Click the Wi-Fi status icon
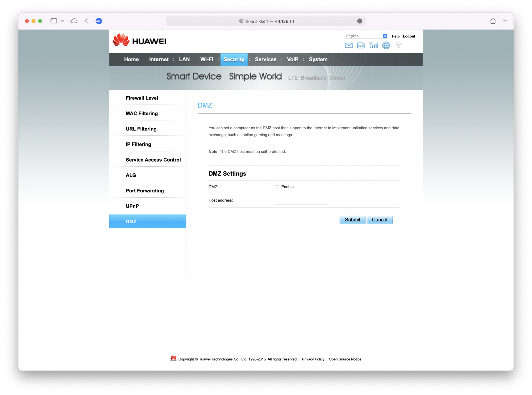This screenshot has width=532, height=395. click(398, 46)
